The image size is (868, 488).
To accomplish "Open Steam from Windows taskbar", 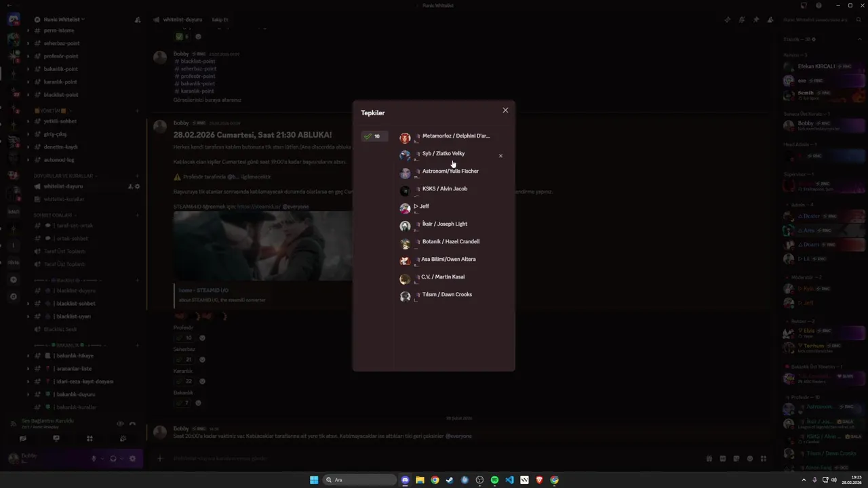I will click(x=450, y=480).
